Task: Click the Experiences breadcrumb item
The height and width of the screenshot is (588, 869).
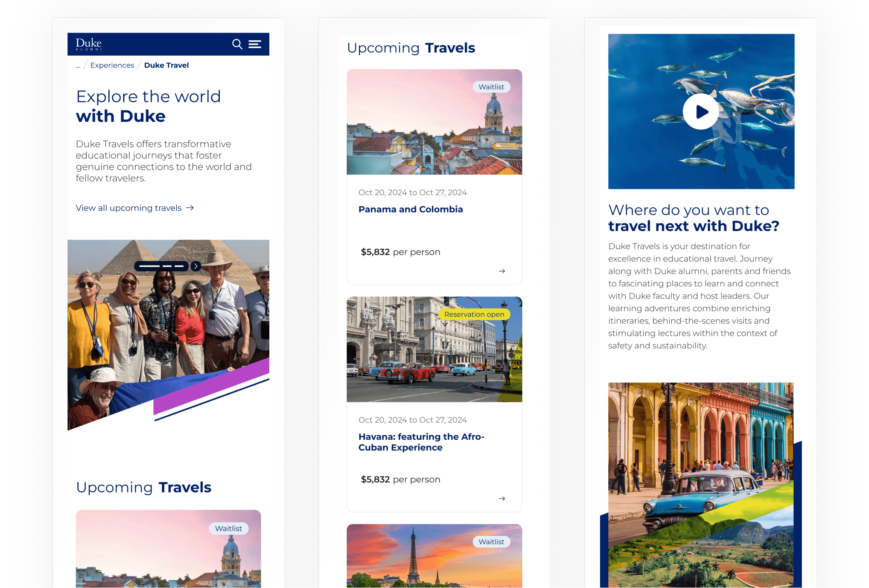Action: (112, 65)
